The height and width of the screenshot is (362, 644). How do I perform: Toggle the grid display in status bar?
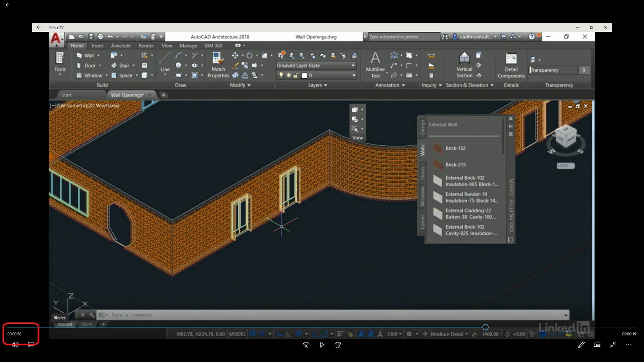click(253, 334)
